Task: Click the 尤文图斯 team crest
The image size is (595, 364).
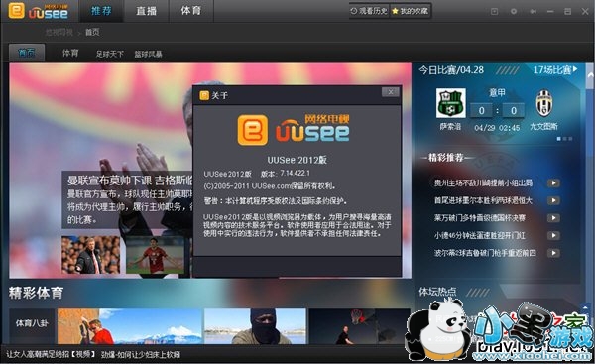Action: point(544,103)
